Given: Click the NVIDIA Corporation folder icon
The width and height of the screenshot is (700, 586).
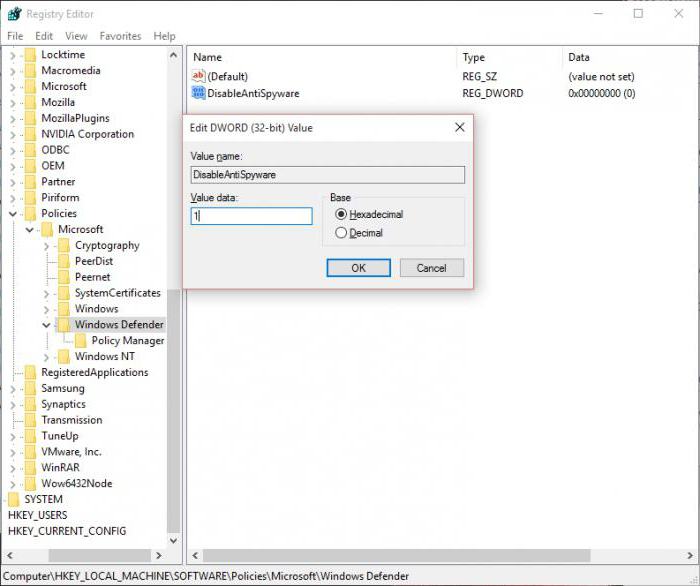Looking at the screenshot, I should [x=31, y=134].
